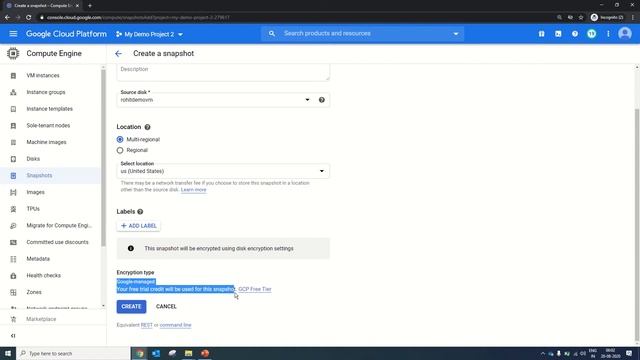Open the gift icon in the top bar
This screenshot has width=640, height=360.
click(x=541, y=34)
